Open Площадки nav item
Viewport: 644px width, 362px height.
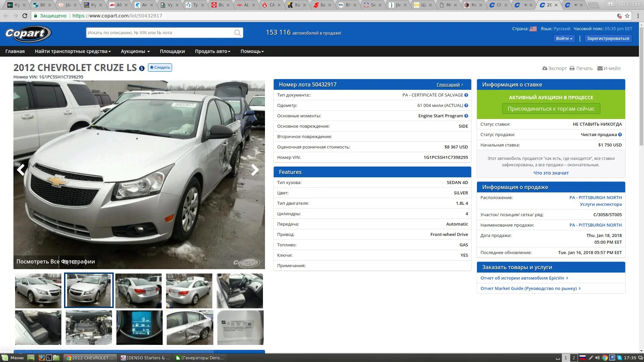pos(172,51)
